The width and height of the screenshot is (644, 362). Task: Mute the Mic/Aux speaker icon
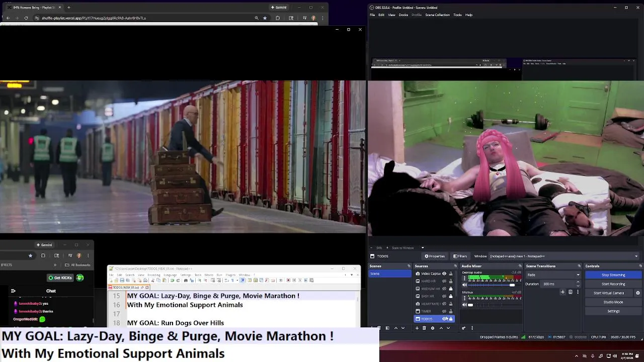coord(464,305)
